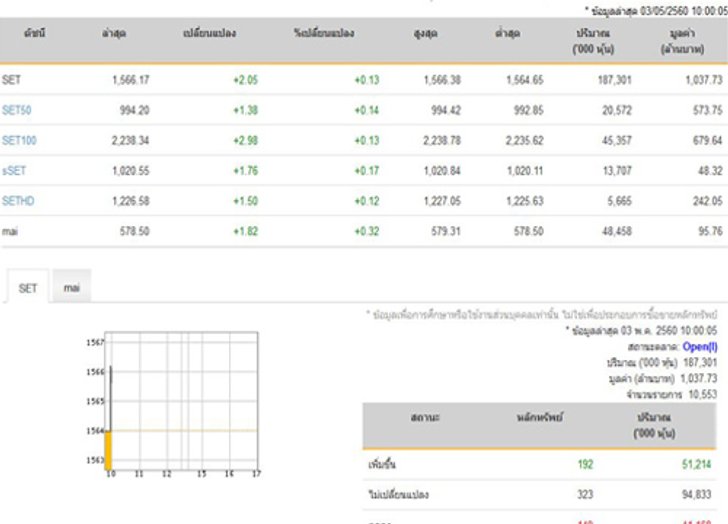The image size is (728, 524).
Task: Select sSET volume 13,707
Action: point(617,170)
